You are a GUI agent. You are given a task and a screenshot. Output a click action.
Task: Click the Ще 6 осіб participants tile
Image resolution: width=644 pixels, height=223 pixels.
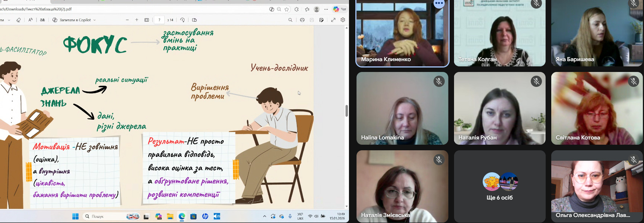point(499,186)
